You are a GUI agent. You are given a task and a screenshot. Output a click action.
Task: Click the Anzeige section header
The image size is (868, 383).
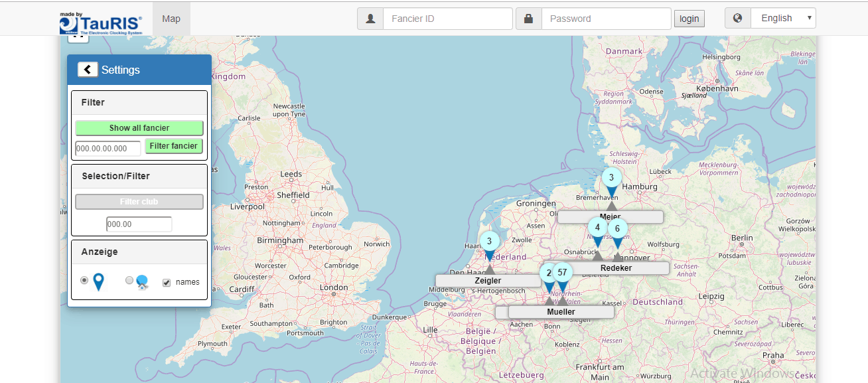pyautogui.click(x=139, y=252)
